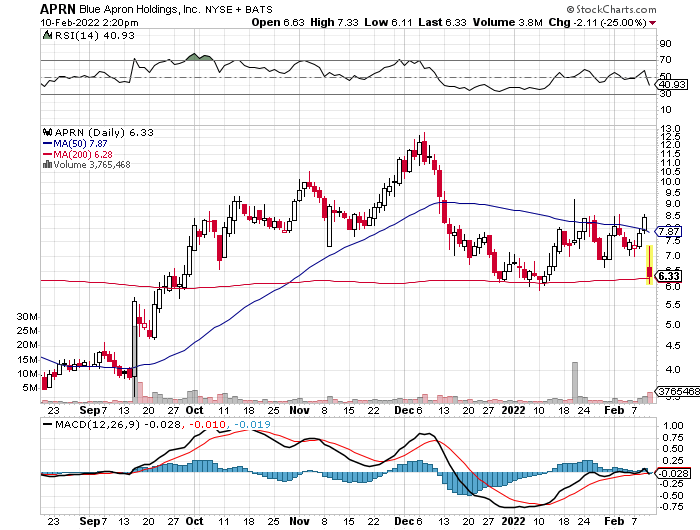Click the APRN (Daily) 6.33 legend label

click(x=104, y=132)
